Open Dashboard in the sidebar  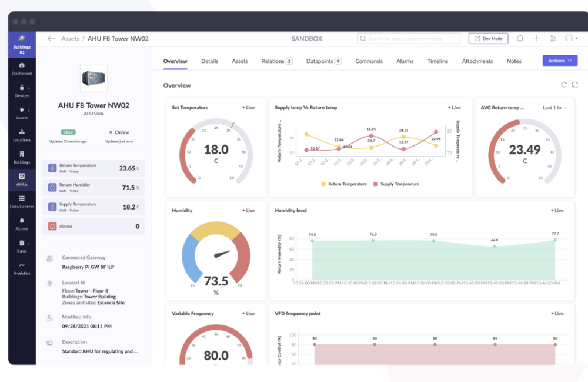pos(22,69)
